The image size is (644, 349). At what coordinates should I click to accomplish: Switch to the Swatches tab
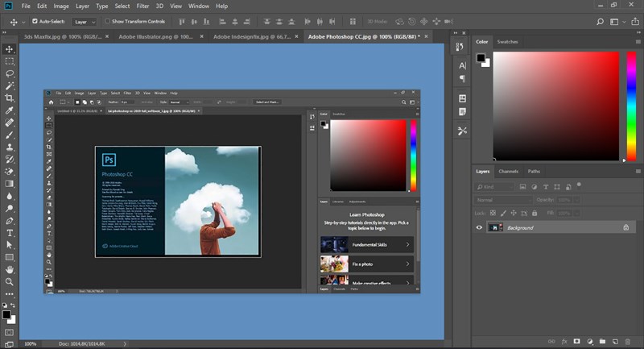tap(508, 42)
